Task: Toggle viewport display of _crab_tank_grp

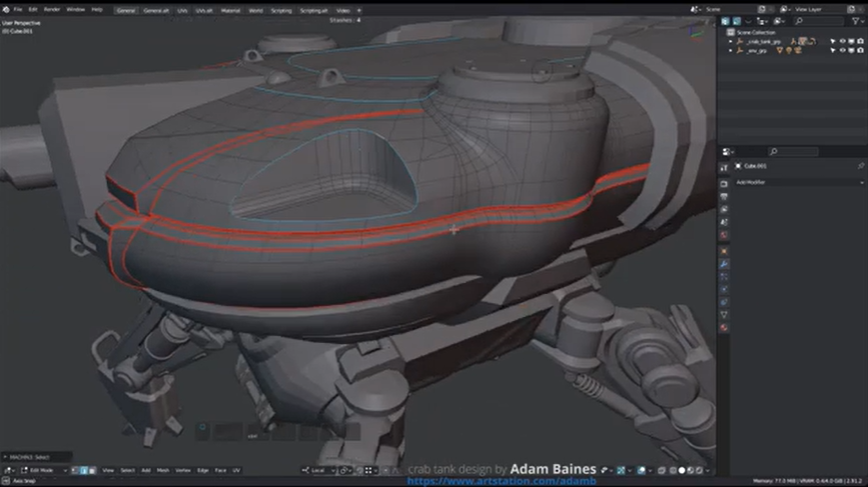Action: [851, 42]
